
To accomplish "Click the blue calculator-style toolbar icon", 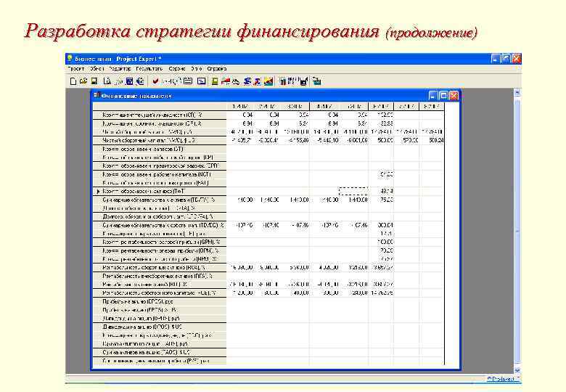I will point(129,81).
